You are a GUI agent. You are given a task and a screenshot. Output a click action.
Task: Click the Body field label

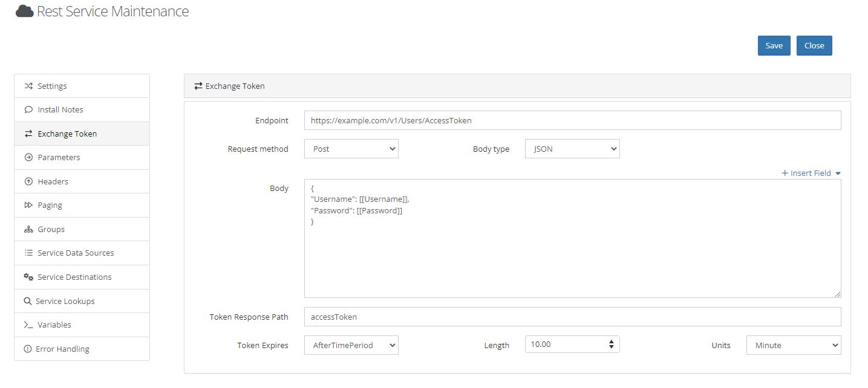[x=279, y=188]
